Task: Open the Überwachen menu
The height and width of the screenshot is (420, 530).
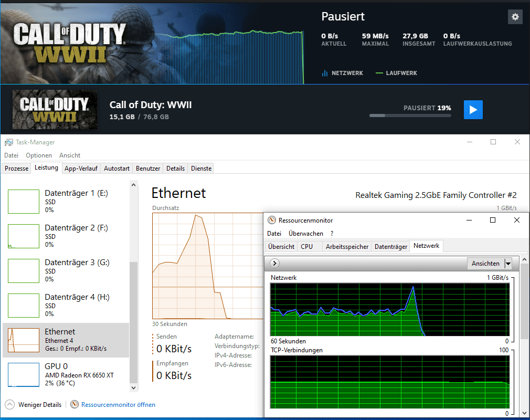Action: (305, 234)
